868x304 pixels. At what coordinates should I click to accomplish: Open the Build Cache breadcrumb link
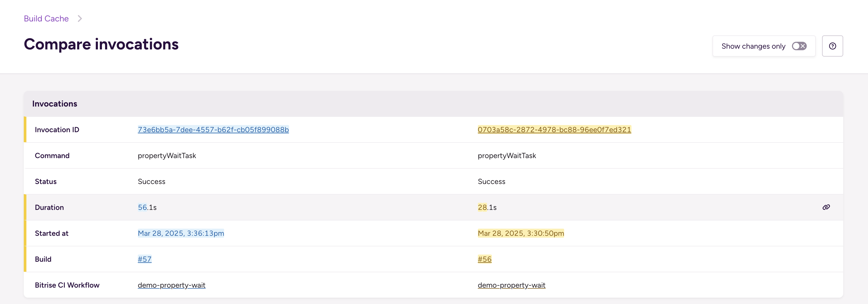(46, 19)
